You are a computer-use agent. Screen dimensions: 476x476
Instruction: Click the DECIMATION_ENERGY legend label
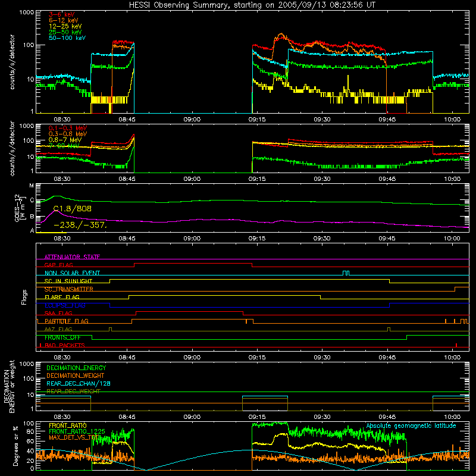76,368
